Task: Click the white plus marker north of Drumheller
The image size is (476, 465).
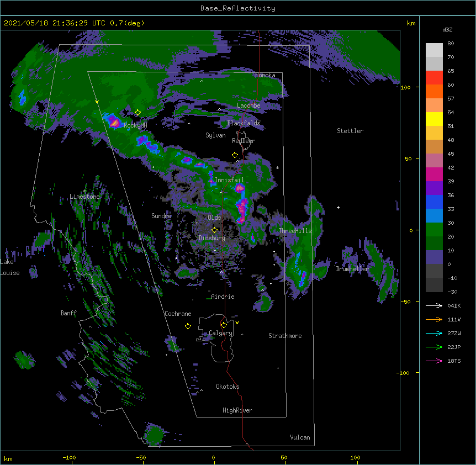Action: 338,207
